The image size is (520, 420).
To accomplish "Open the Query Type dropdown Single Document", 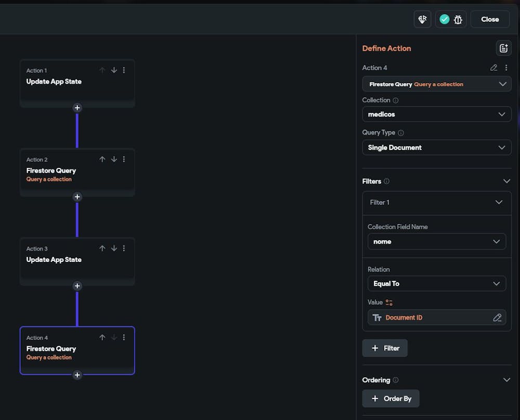I will click(436, 148).
